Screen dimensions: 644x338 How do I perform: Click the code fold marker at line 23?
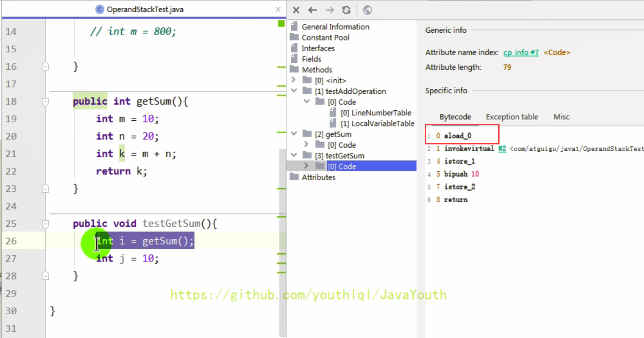point(45,188)
